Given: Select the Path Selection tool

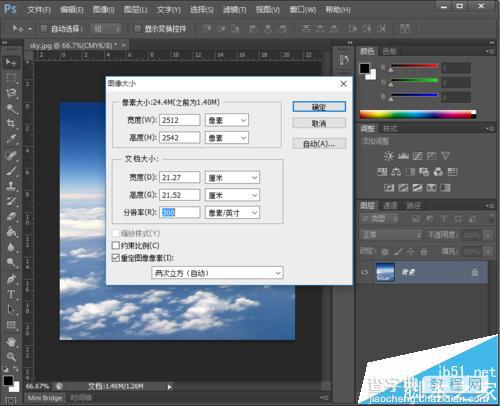Looking at the screenshot, I should click(11, 309).
